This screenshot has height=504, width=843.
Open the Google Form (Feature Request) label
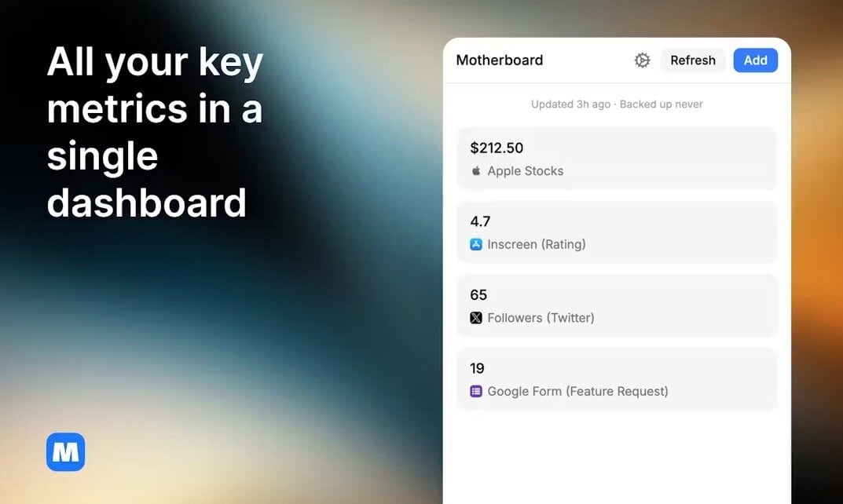[x=577, y=391]
